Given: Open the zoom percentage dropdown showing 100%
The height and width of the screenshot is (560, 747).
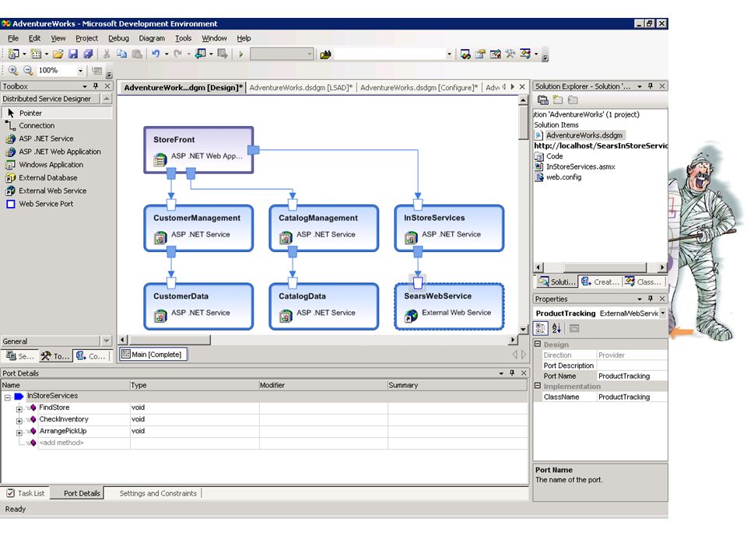Looking at the screenshot, I should tap(80, 71).
